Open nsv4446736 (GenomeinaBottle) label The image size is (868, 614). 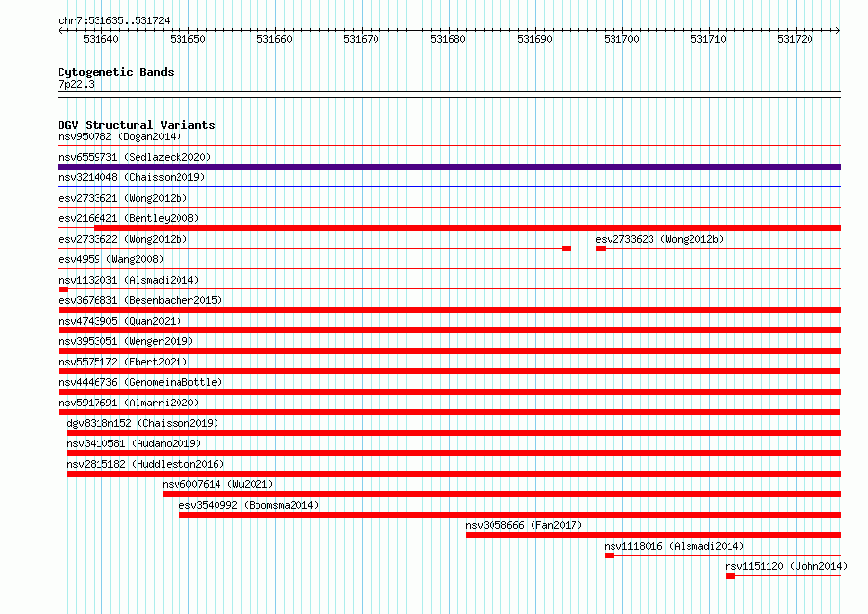[140, 382]
